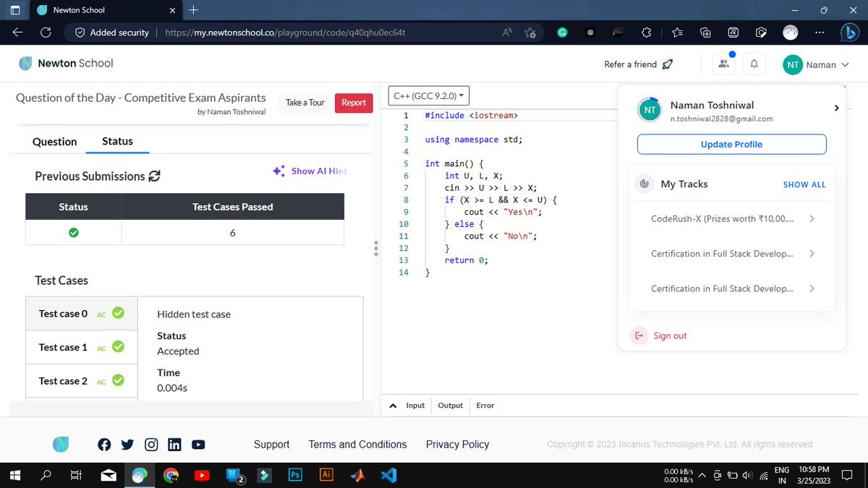Open the Windows Start menu
868x488 pixels.
(15, 475)
